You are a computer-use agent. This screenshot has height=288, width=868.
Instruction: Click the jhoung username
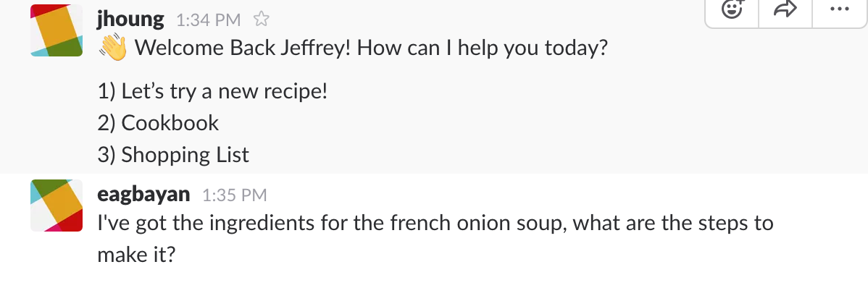(x=130, y=20)
